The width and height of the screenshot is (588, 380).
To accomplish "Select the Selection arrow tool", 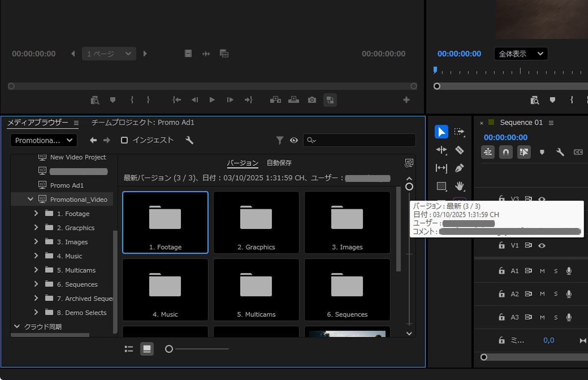I will [441, 131].
